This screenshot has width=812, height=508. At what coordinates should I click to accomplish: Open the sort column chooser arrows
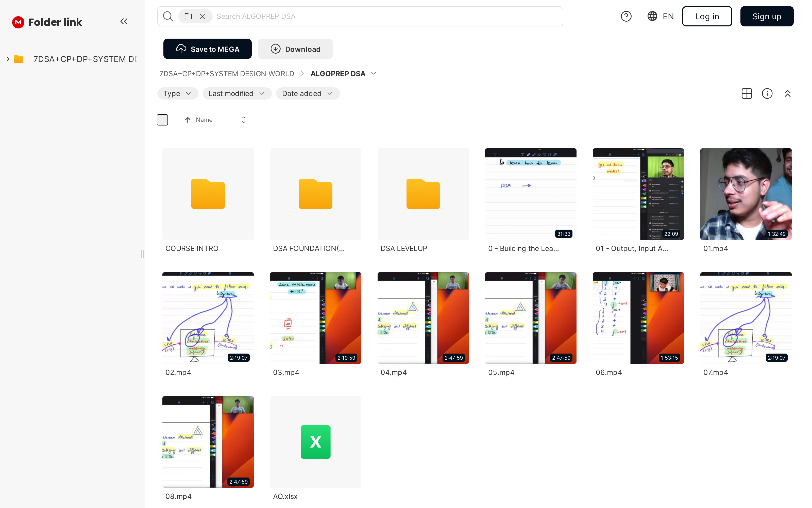coord(244,120)
